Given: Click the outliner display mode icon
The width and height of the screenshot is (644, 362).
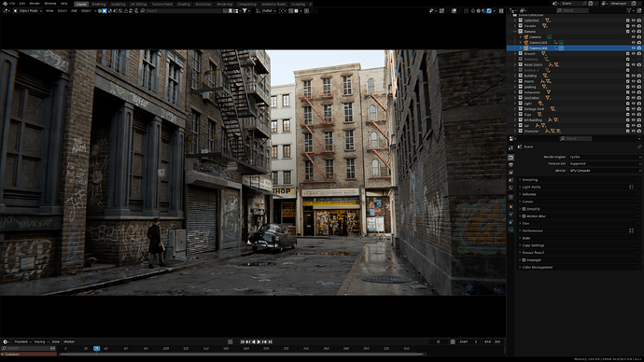Looking at the screenshot, I should pyautogui.click(x=523, y=10).
